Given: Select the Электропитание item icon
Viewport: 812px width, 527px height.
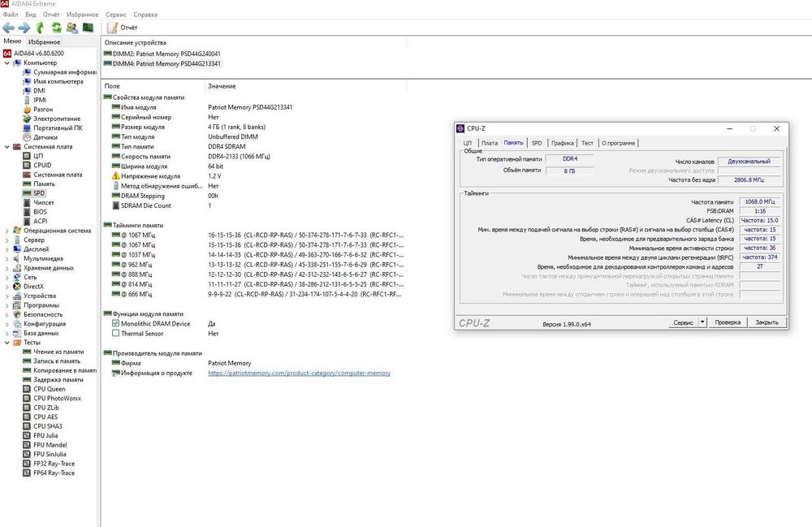Looking at the screenshot, I should [x=27, y=119].
